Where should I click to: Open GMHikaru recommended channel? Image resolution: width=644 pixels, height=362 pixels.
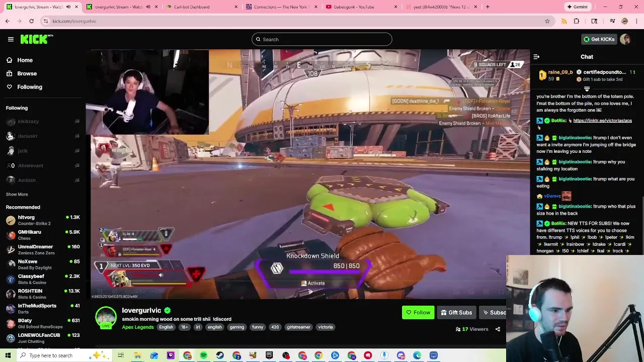[x=43, y=235]
